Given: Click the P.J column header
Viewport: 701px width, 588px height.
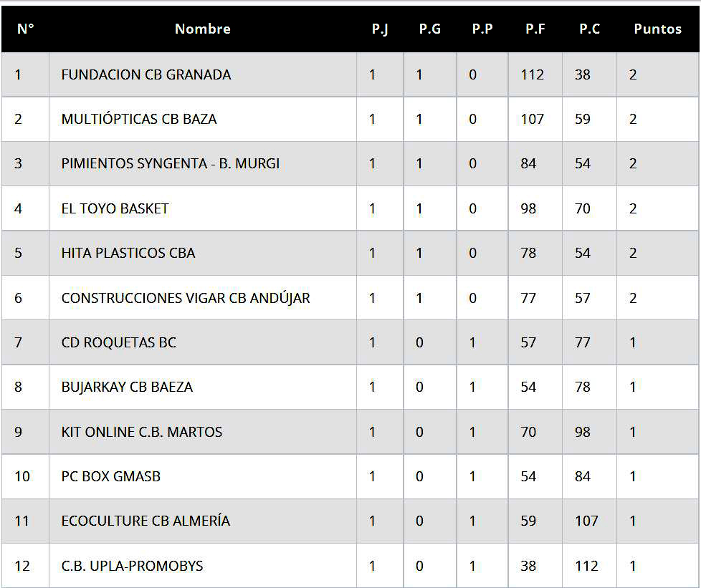Looking at the screenshot, I should 380,29.
